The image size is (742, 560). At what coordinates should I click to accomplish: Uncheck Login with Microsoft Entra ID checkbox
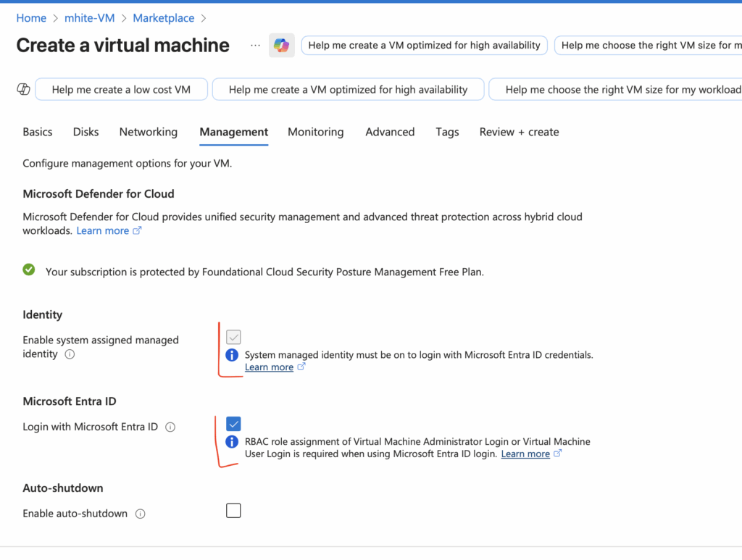233,424
